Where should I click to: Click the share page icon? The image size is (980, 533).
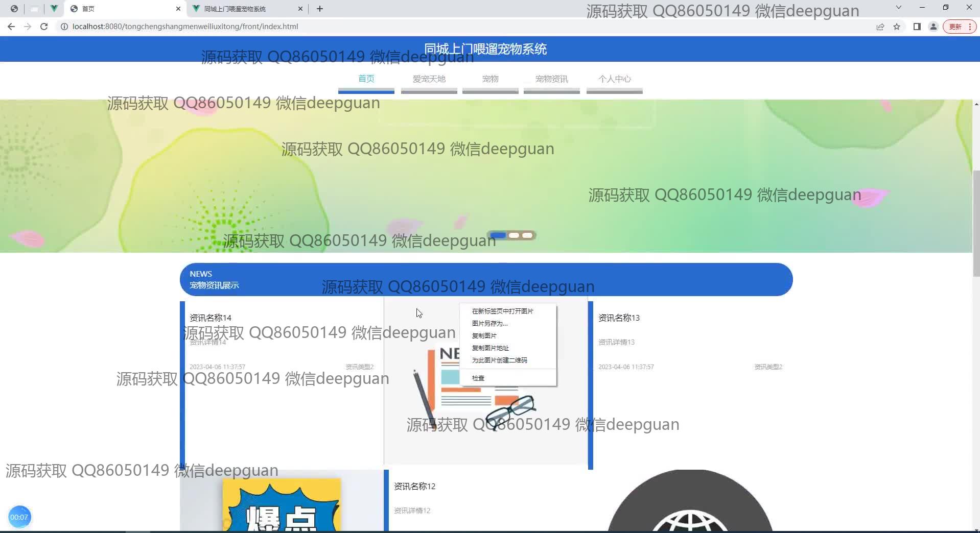[x=880, y=27]
